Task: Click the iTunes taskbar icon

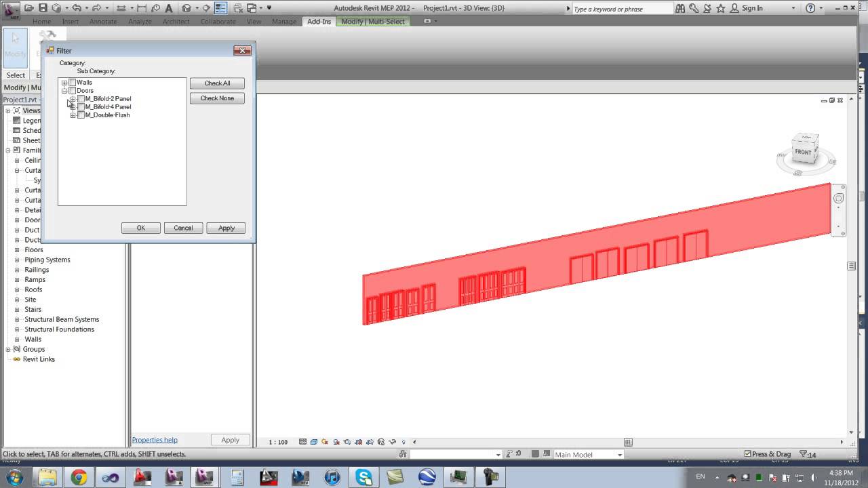Action: pos(332,478)
